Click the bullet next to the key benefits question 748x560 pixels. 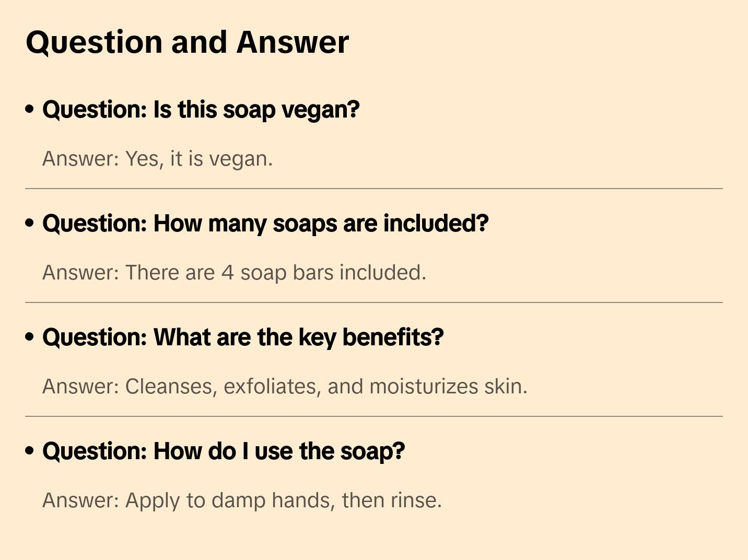(x=30, y=337)
